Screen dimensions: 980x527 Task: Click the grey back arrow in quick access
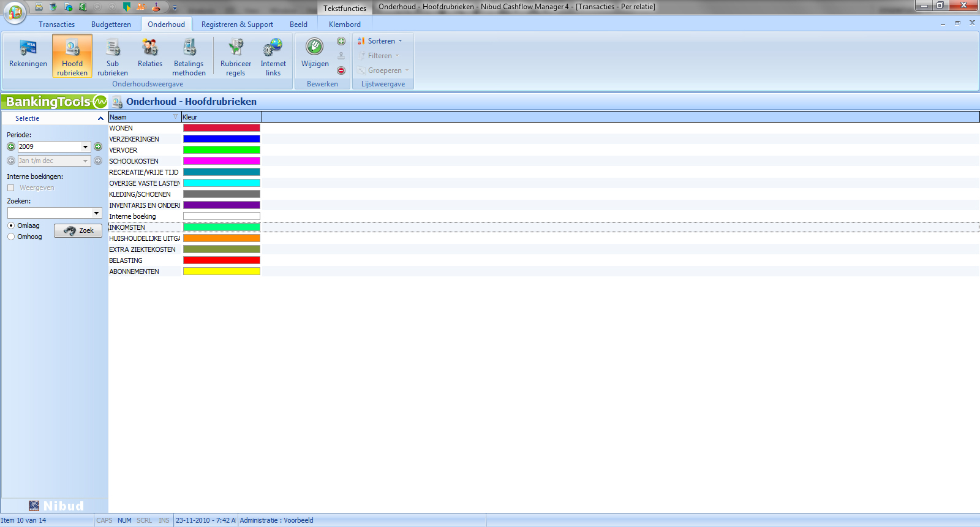click(x=97, y=7)
